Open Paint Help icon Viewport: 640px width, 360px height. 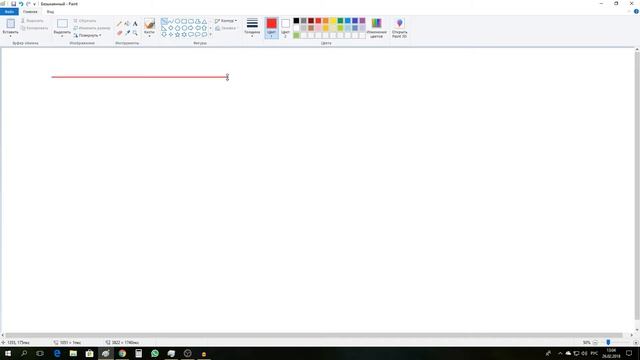tap(636, 11)
